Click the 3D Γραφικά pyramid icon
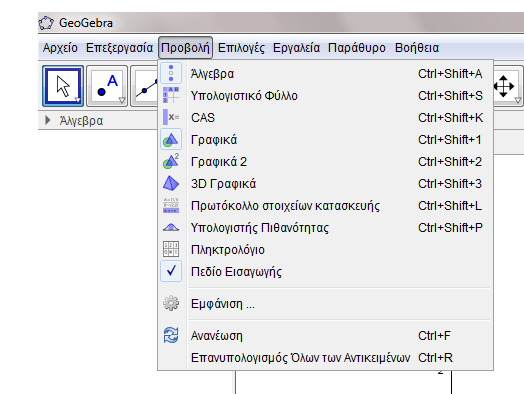This screenshot has height=394, width=524. (171, 183)
